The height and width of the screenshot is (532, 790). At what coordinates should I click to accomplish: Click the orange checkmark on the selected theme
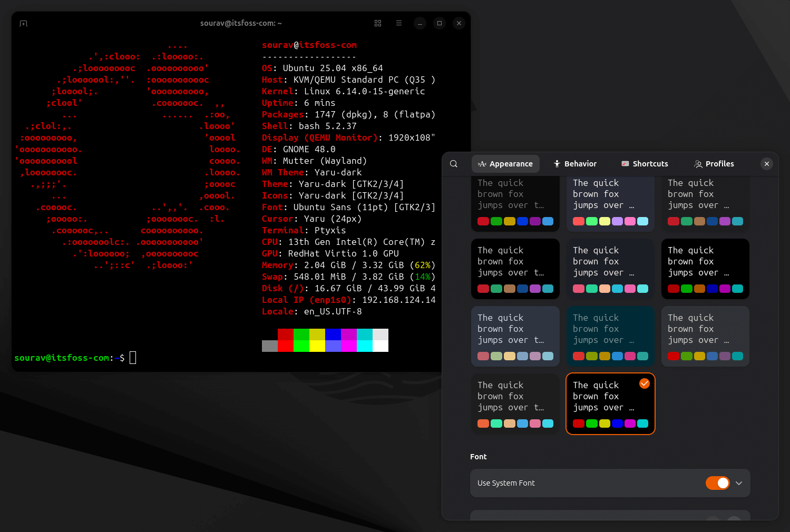click(x=644, y=383)
